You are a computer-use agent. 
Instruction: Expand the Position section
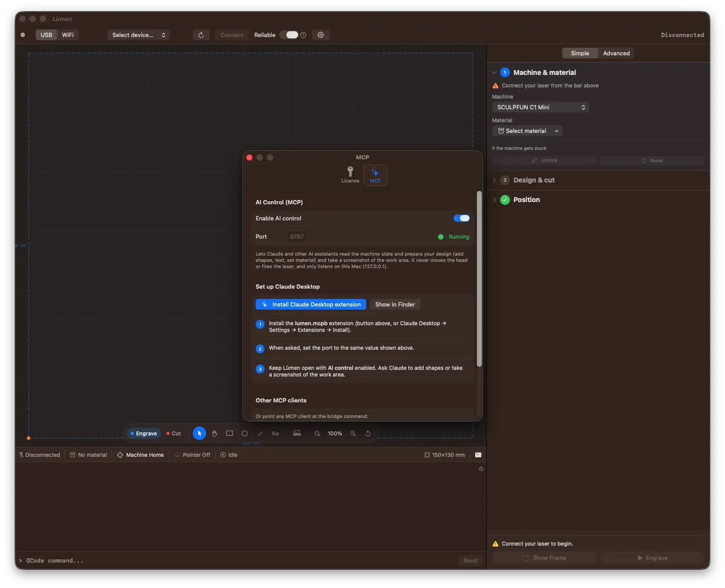point(494,200)
